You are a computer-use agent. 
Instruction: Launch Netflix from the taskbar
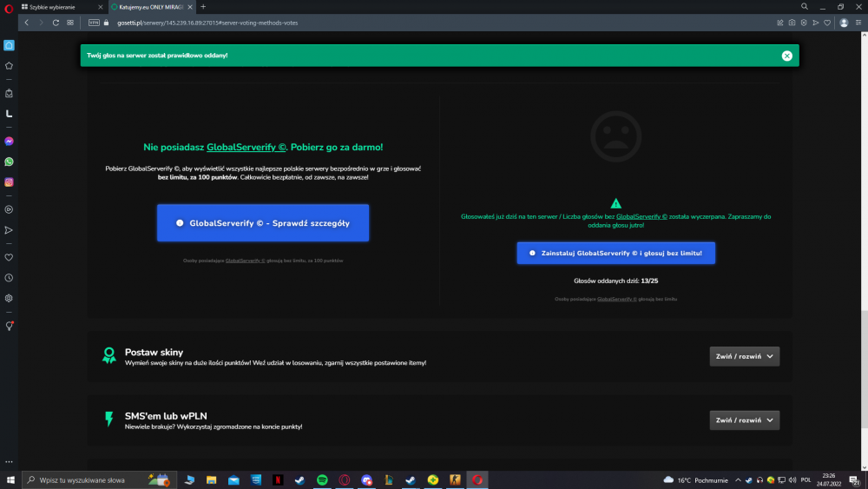click(278, 480)
